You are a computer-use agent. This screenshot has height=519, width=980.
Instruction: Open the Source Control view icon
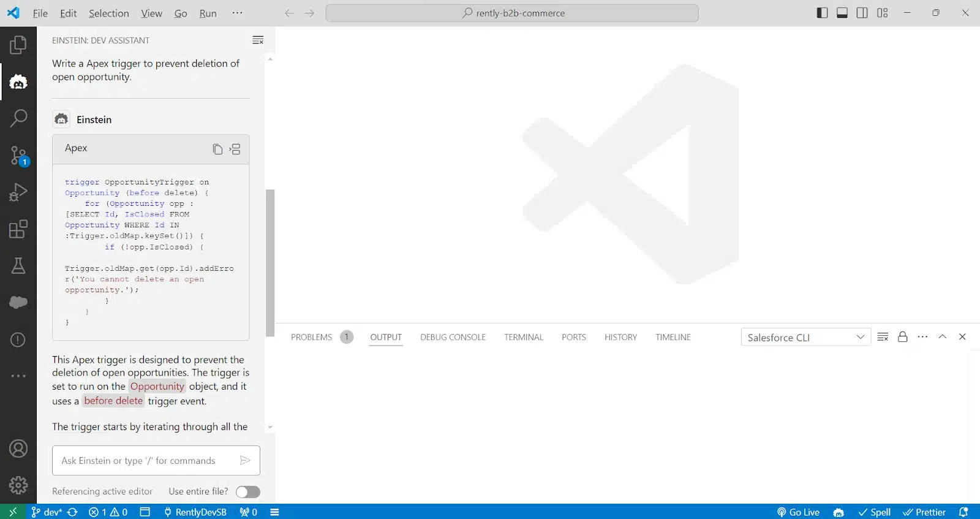(x=18, y=156)
